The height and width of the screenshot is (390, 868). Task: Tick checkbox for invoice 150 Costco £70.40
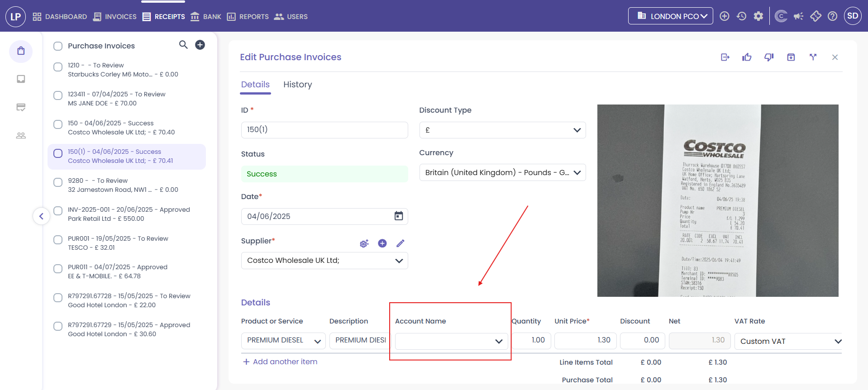pyautogui.click(x=58, y=124)
